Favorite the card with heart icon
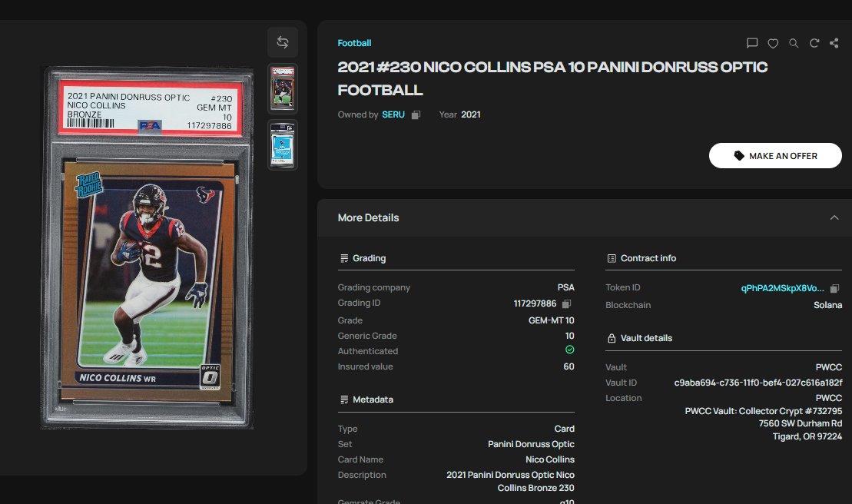The height and width of the screenshot is (504, 852). coord(773,44)
